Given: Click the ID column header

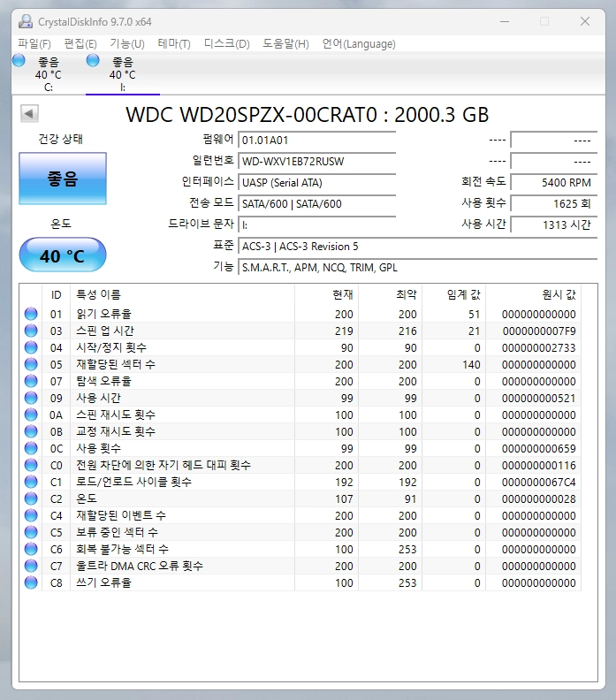Looking at the screenshot, I should click(x=56, y=294).
